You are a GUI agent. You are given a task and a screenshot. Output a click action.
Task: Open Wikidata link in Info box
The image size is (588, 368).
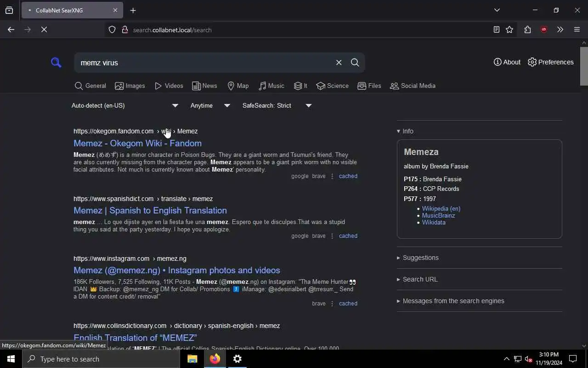[x=434, y=222]
